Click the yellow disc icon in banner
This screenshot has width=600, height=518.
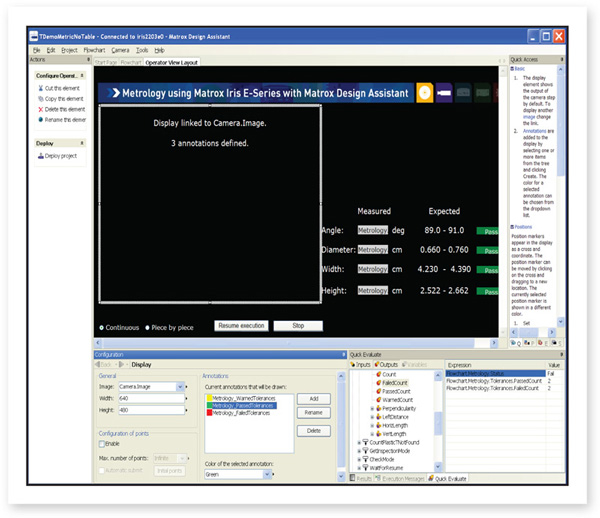pos(424,93)
